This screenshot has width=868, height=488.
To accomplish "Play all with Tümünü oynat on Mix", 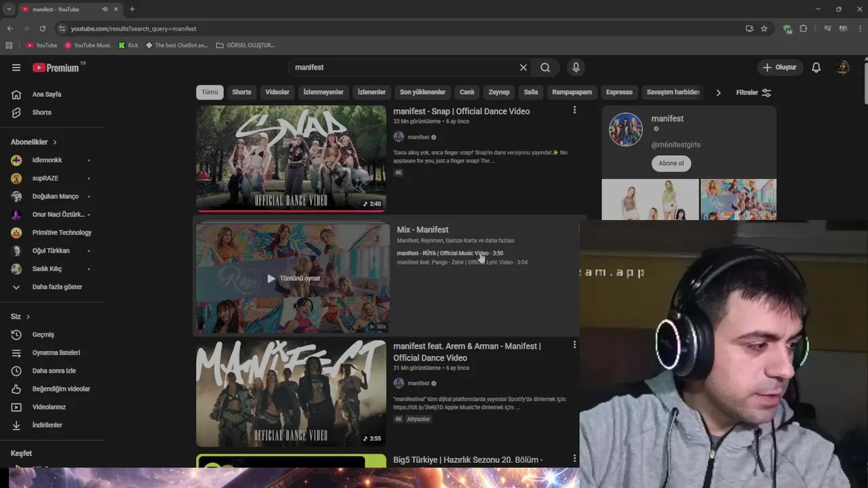I will 293,279.
